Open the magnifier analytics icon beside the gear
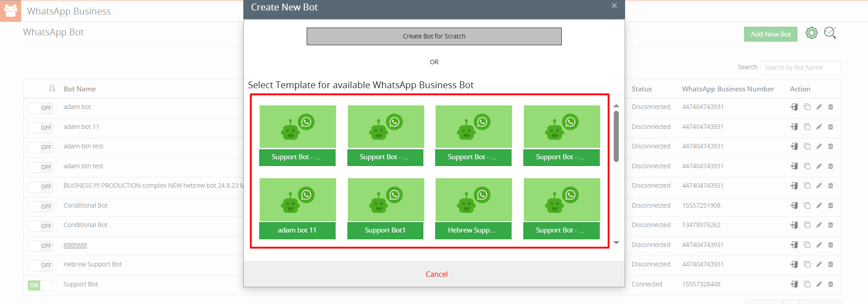868x304 pixels. pos(830,33)
